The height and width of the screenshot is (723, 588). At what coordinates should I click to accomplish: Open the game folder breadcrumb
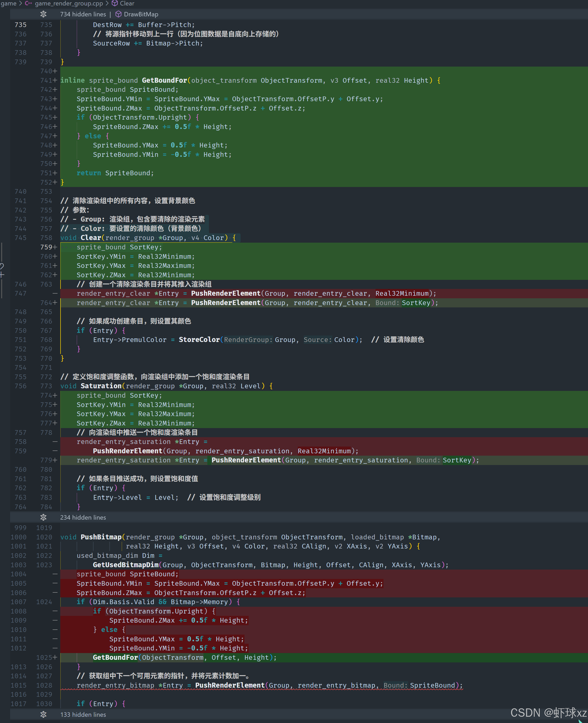pos(8,3)
